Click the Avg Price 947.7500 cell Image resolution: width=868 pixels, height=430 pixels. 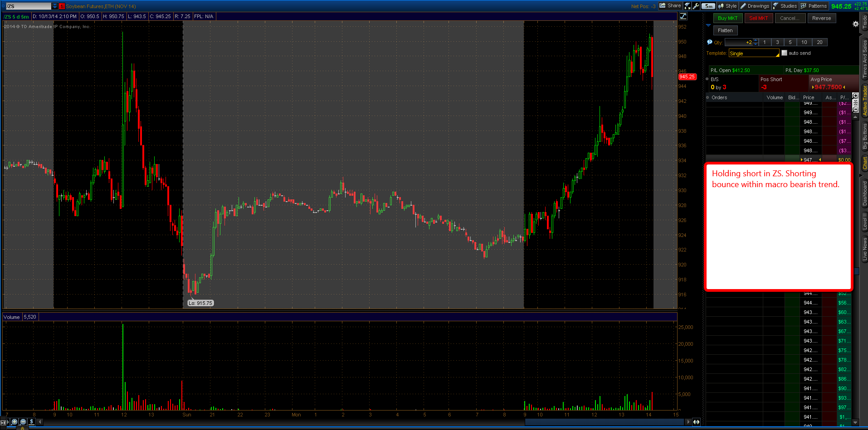(834, 83)
